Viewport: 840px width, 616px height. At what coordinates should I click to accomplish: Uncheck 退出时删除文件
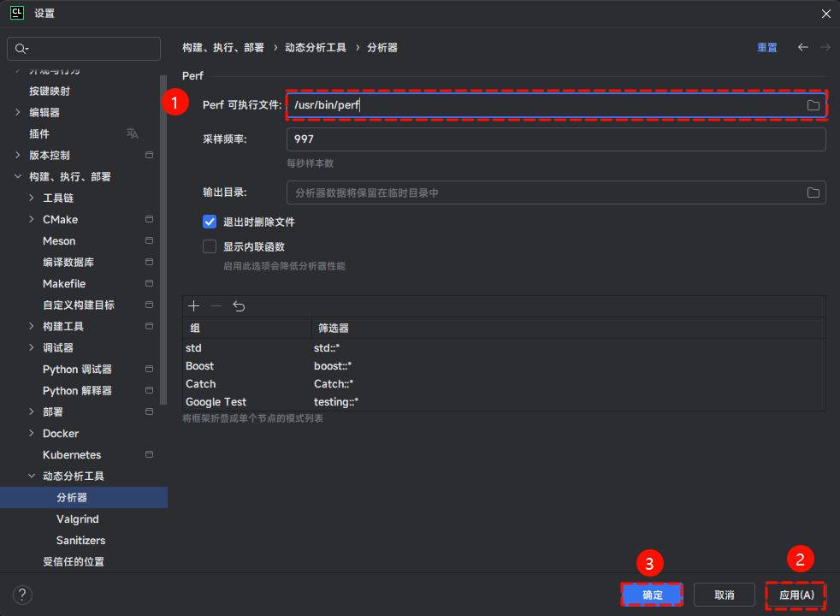[x=210, y=222]
